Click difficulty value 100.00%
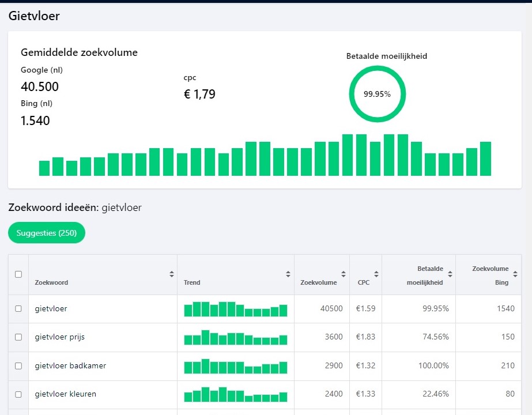 [433, 366]
